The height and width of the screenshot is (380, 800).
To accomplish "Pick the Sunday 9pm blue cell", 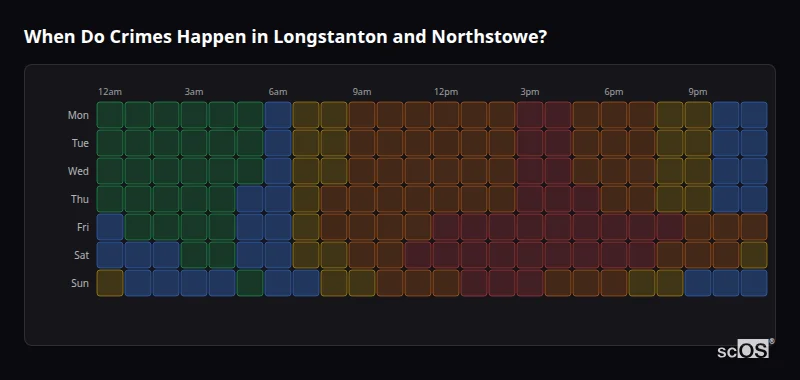I will (x=698, y=283).
